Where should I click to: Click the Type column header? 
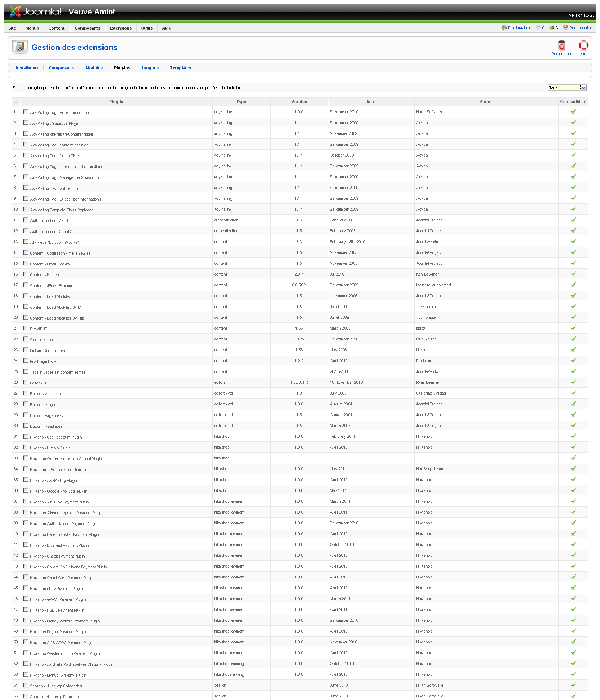(241, 102)
